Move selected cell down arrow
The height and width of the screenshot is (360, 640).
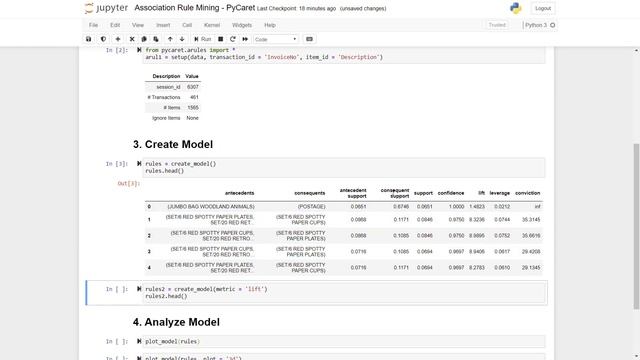182,39
